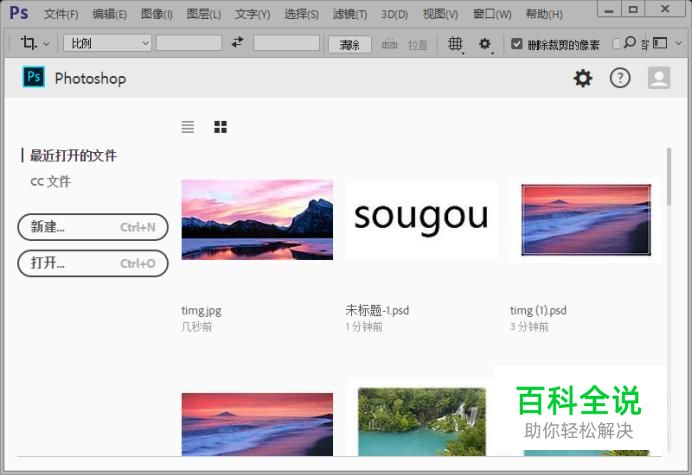This screenshot has width=692, height=475.
Task: Switch to thumbnail grid view
Action: (220, 127)
